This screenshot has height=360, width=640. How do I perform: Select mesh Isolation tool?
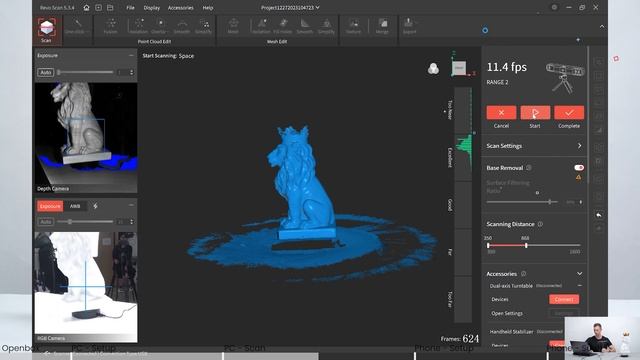pos(261,27)
